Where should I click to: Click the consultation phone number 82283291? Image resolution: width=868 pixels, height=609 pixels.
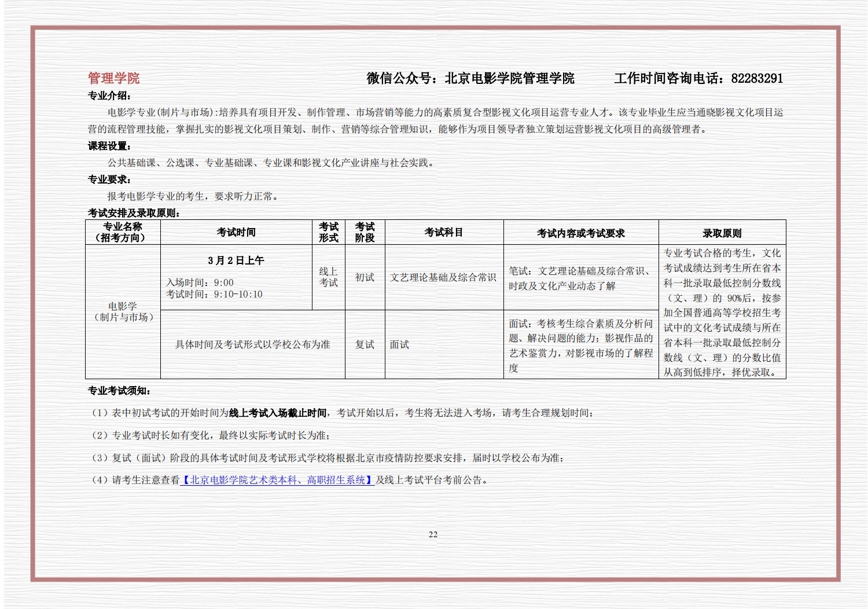pyautogui.click(x=756, y=78)
